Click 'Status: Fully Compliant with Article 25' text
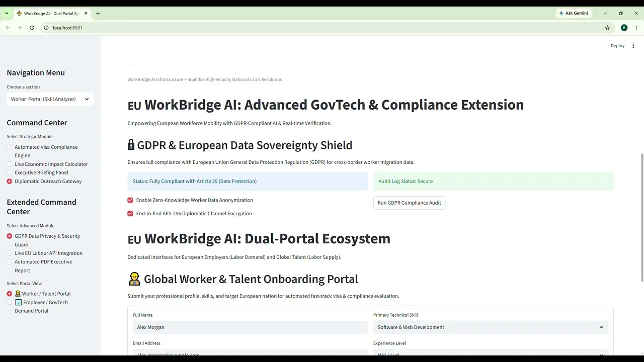 (x=195, y=182)
